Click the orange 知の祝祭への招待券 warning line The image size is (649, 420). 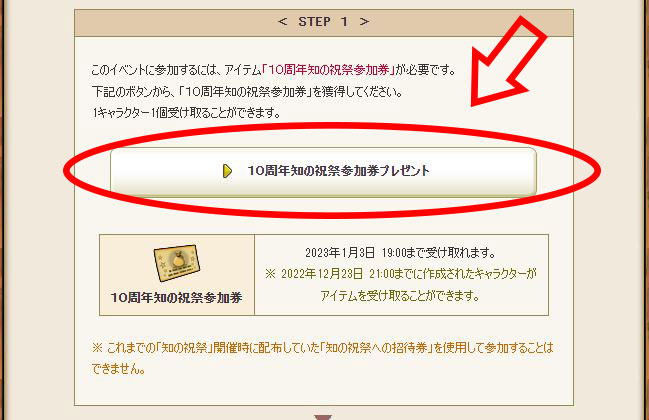tap(322, 348)
